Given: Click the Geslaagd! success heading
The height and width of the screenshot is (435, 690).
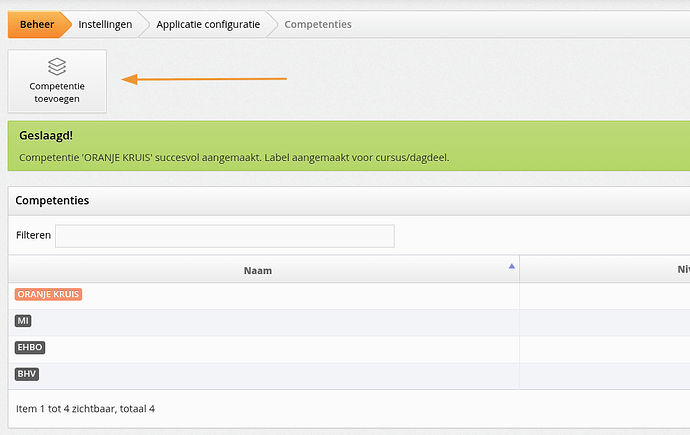Looking at the screenshot, I should (46, 136).
